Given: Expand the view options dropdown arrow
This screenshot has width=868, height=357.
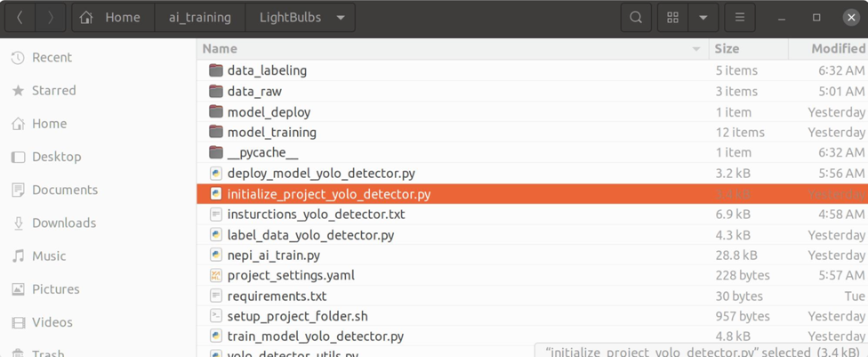Looking at the screenshot, I should click(x=703, y=18).
